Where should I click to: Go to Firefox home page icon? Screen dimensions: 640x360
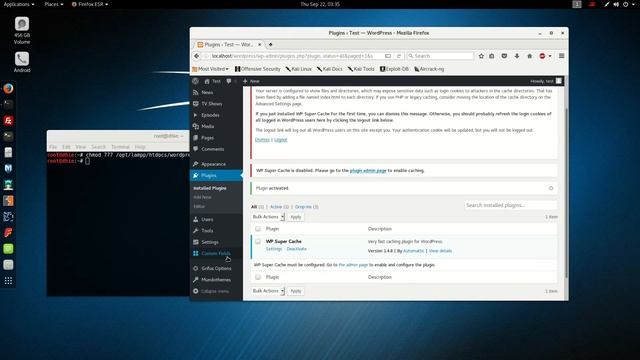529,56
